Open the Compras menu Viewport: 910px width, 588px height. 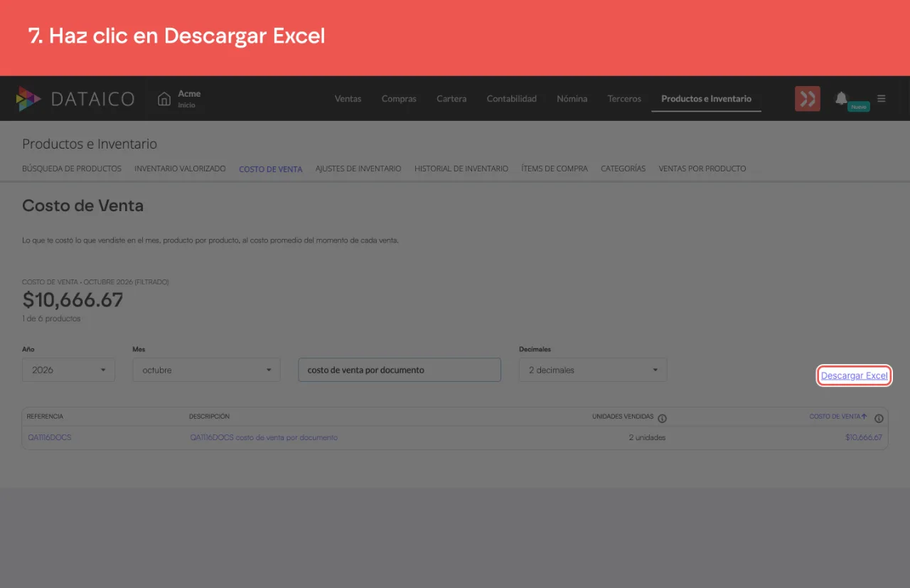click(399, 99)
